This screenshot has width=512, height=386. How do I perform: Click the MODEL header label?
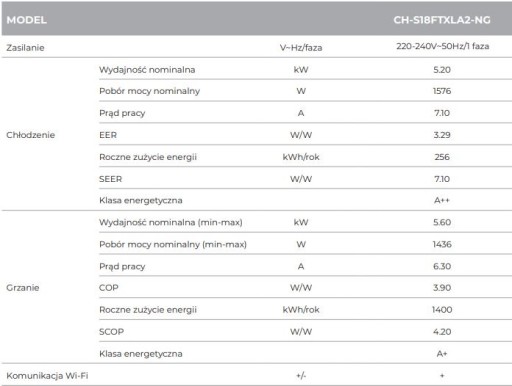(x=26, y=20)
